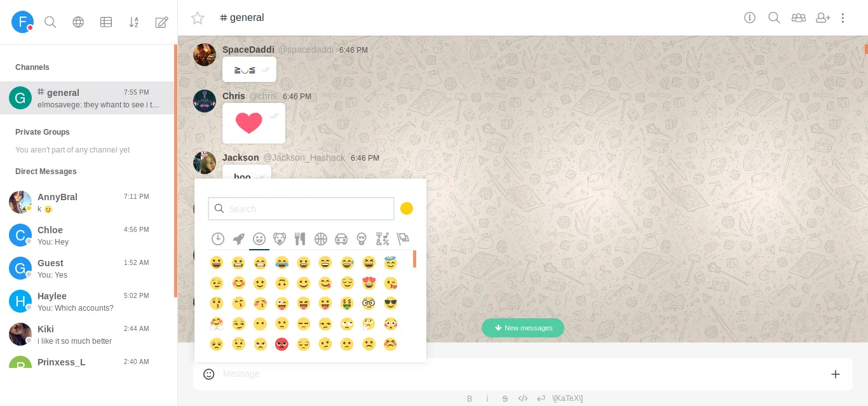The image size is (868, 406).
Task: Open Chloe direct message
Action: click(x=87, y=235)
